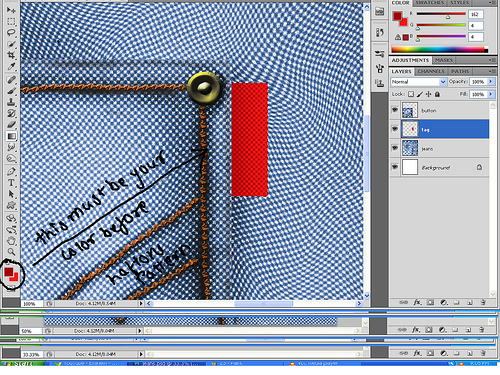
Task: Click the foreground color in the toolbox
Action: pyautogui.click(x=8, y=271)
